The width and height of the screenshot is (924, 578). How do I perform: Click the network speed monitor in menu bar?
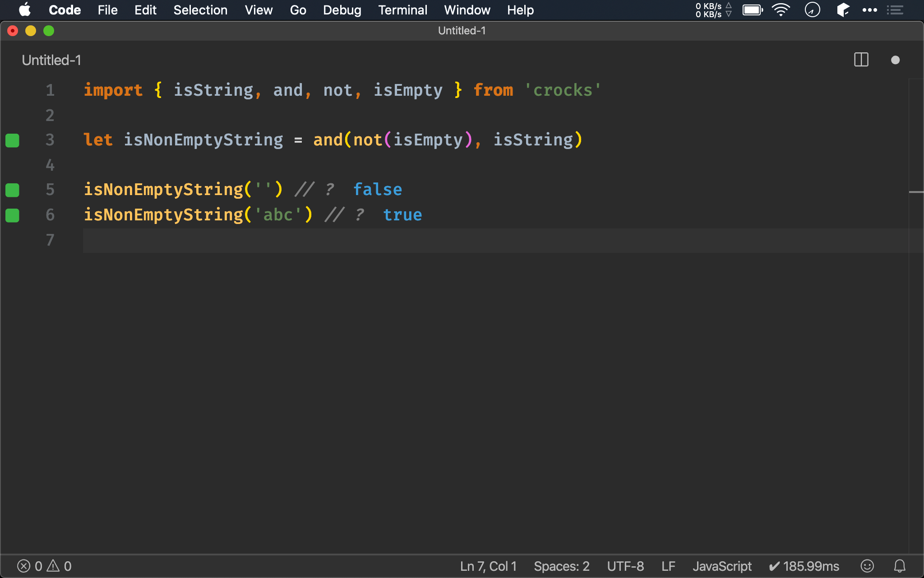[x=713, y=10]
